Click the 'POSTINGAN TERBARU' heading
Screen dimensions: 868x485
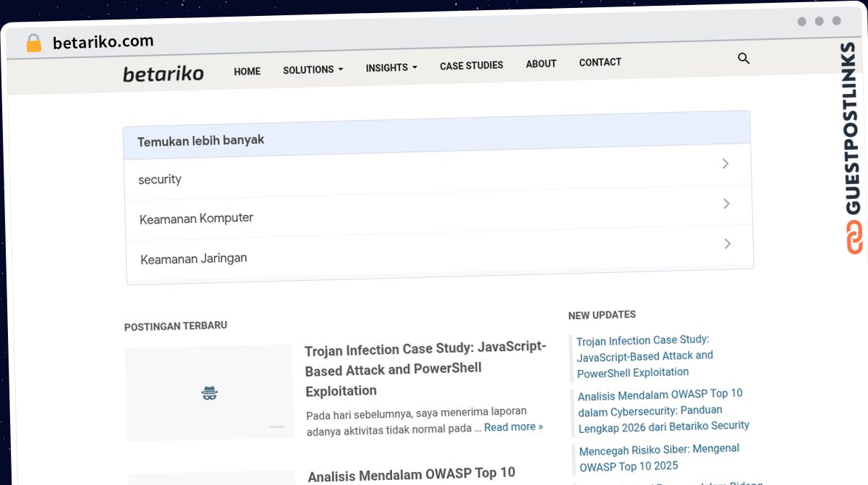tap(176, 326)
